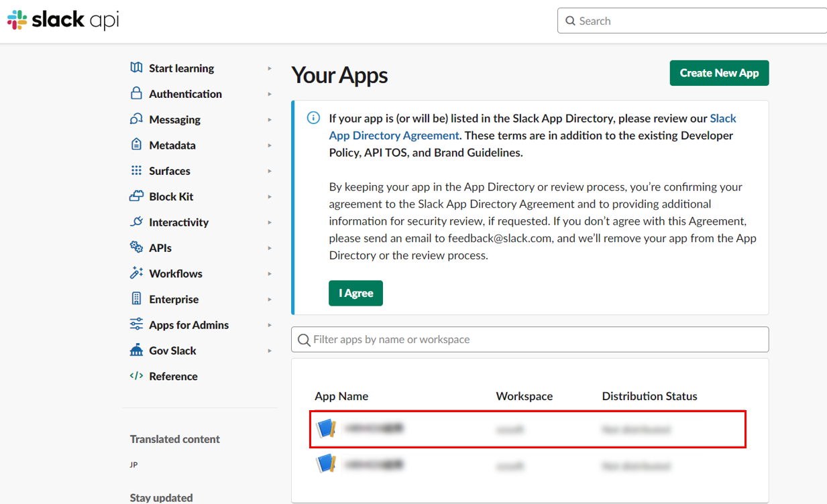Click the Block Kit bricks icon
Viewport: 827px width, 504px height.
(136, 196)
